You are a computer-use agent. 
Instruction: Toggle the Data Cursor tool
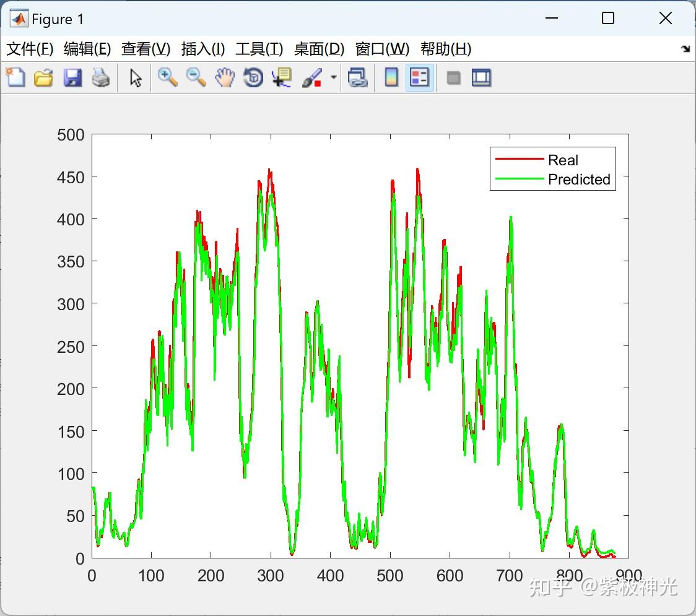point(281,77)
